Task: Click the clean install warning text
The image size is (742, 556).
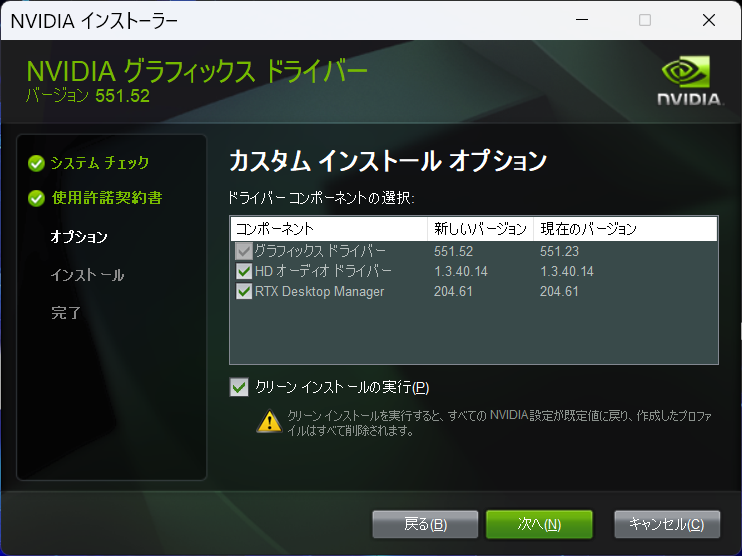Action: tap(499, 423)
